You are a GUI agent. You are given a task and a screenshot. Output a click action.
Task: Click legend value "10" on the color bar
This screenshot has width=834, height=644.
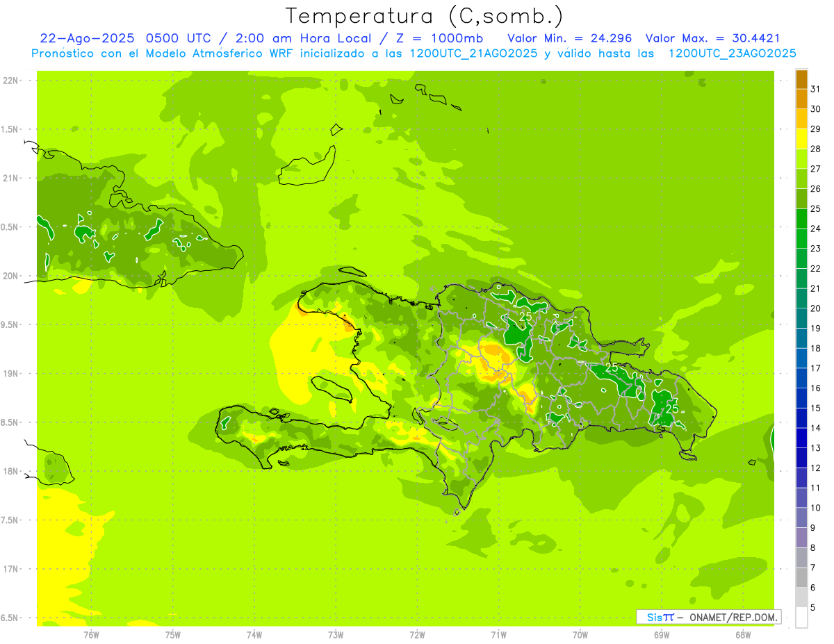[815, 508]
